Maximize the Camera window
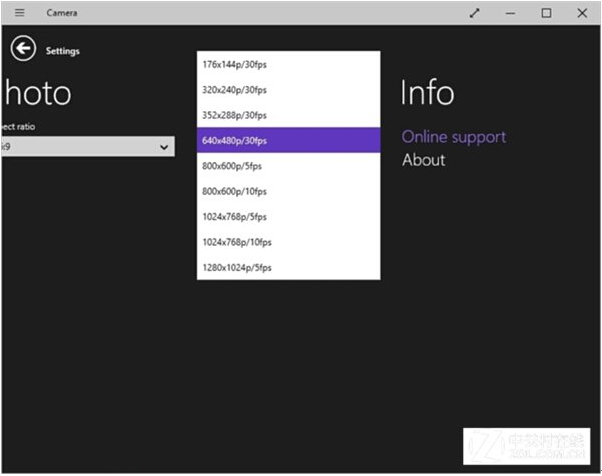The image size is (602, 476). [x=546, y=13]
